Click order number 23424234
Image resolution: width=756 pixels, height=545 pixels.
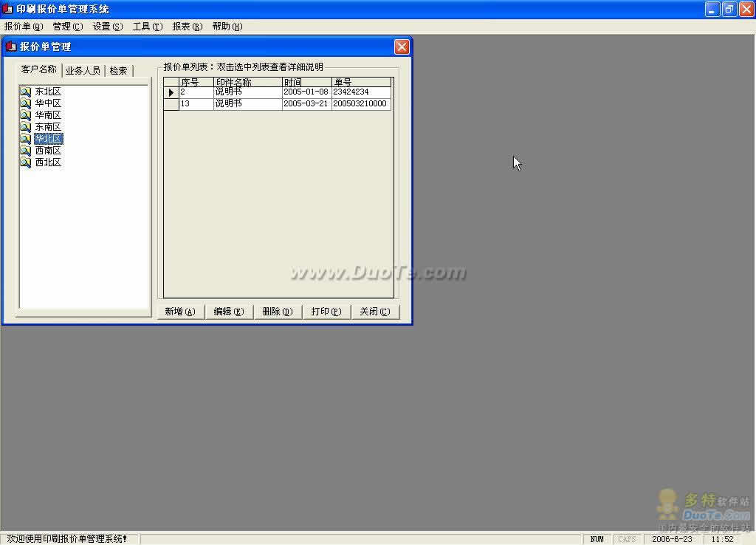tap(362, 92)
